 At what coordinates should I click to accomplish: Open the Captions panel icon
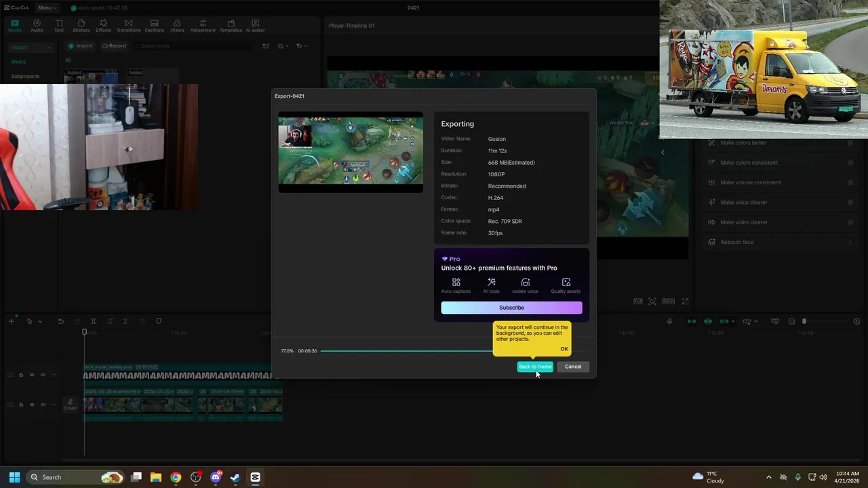pyautogui.click(x=154, y=26)
